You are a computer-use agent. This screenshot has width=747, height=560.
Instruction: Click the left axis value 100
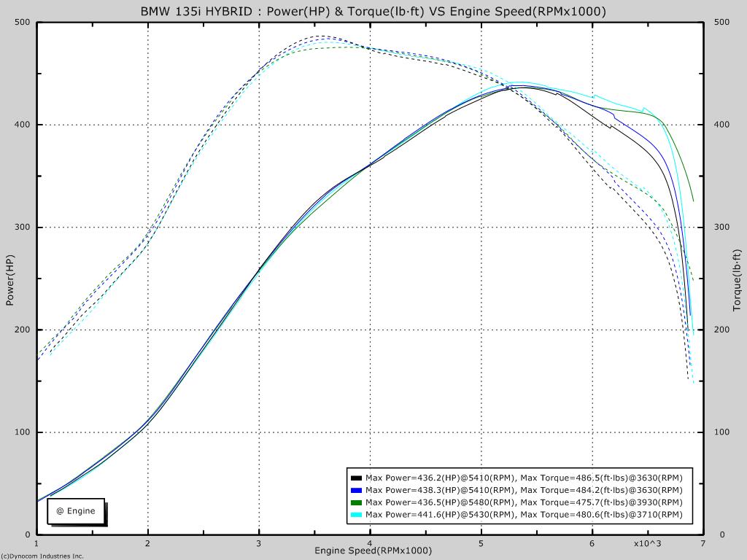coord(23,432)
